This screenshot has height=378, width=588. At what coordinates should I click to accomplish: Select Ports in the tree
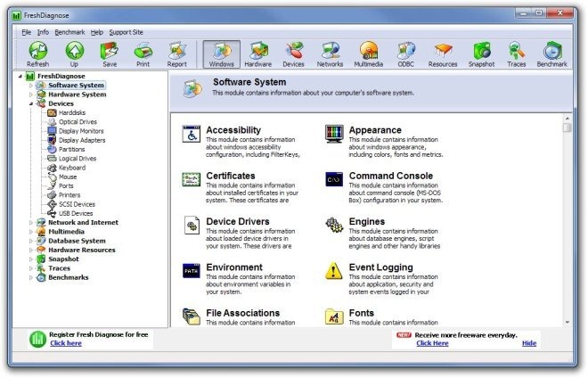[x=66, y=186]
